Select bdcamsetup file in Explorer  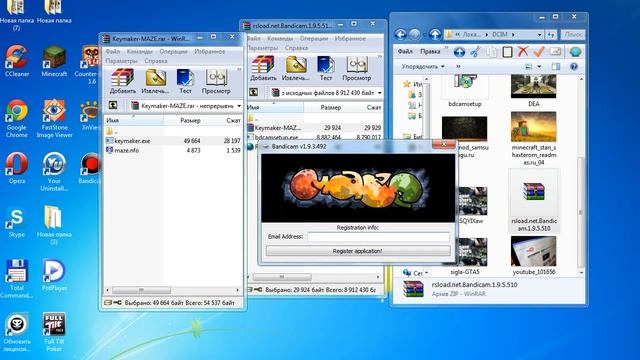pos(464,91)
